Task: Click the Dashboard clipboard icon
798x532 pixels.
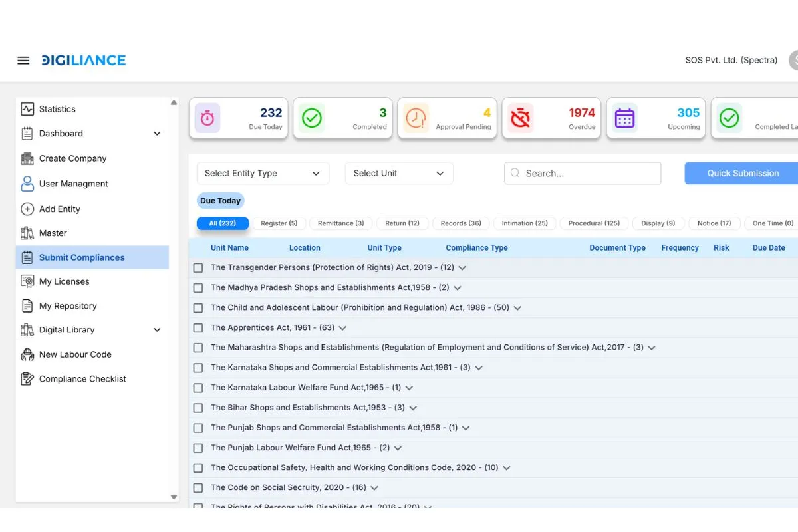Action: (27, 134)
